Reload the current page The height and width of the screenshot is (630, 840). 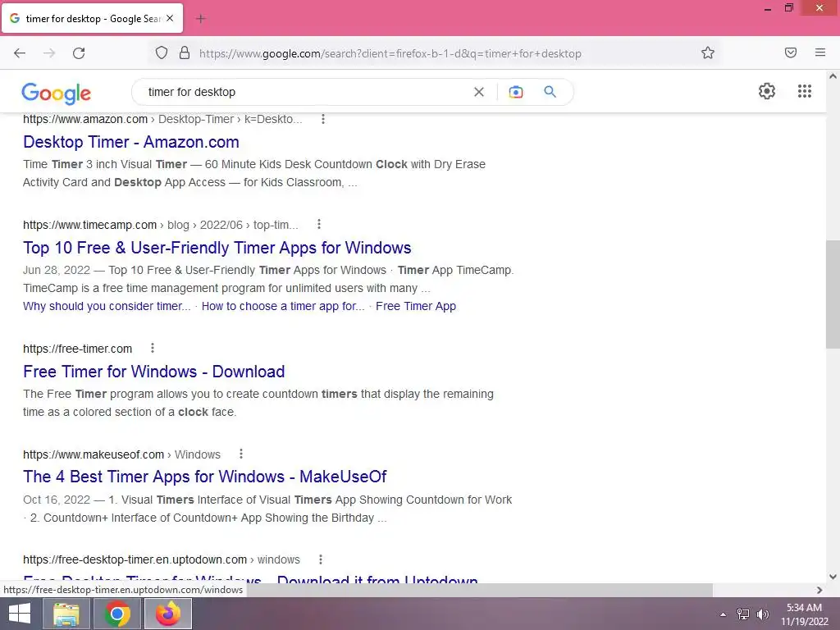(x=79, y=53)
